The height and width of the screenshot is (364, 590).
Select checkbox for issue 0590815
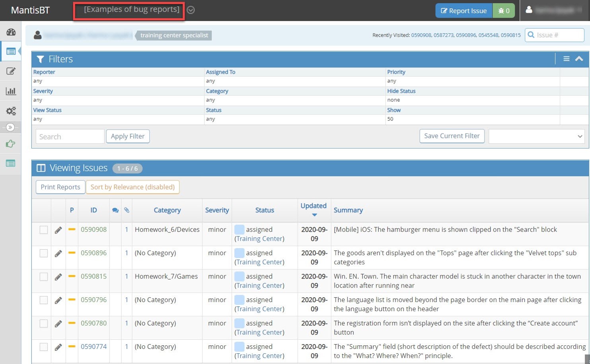coord(44,277)
